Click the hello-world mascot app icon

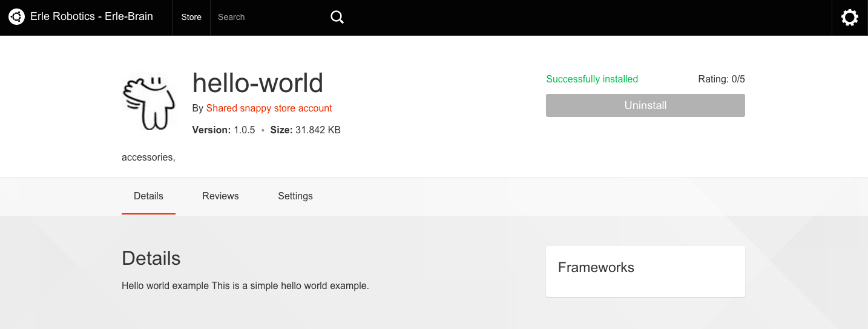coord(149,101)
